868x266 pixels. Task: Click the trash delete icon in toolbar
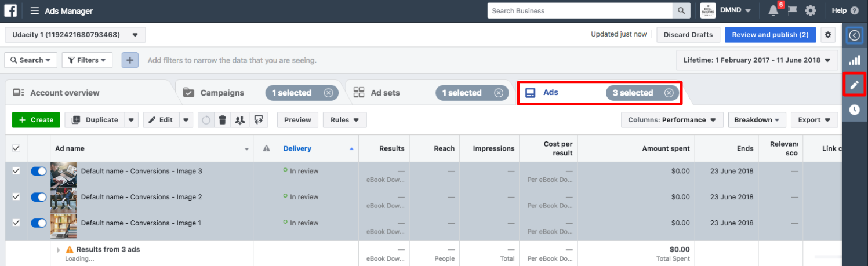(x=222, y=120)
